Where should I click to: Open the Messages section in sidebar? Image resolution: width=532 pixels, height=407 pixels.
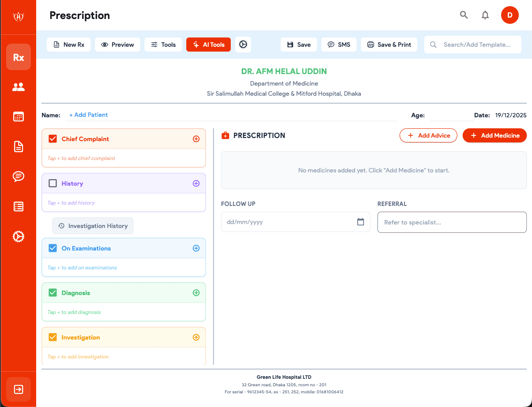[18, 176]
